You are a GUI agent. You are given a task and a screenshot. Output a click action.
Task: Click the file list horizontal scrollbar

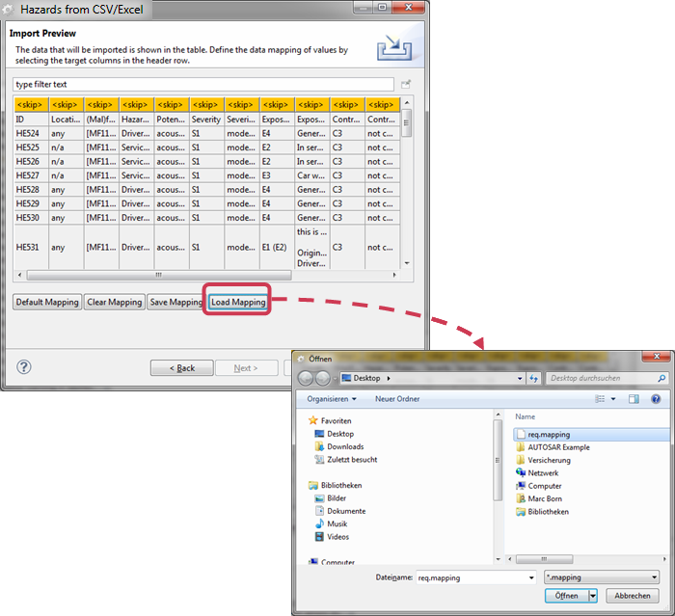point(544,559)
